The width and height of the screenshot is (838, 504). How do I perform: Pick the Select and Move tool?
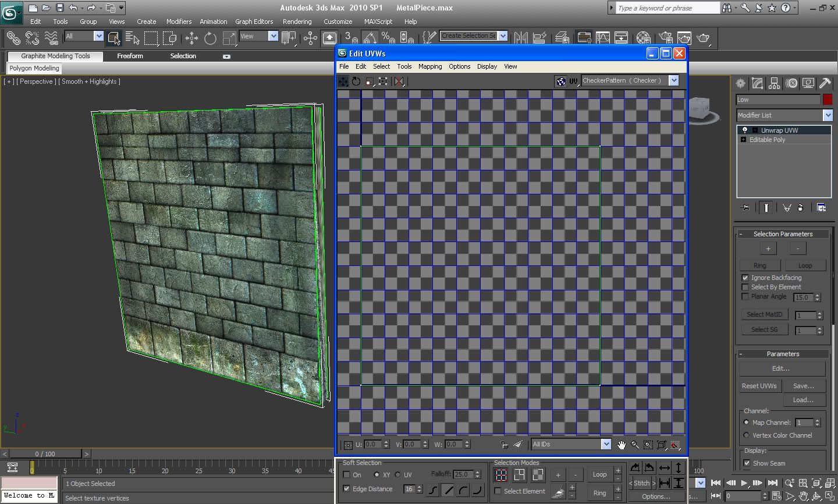pyautogui.click(x=191, y=38)
